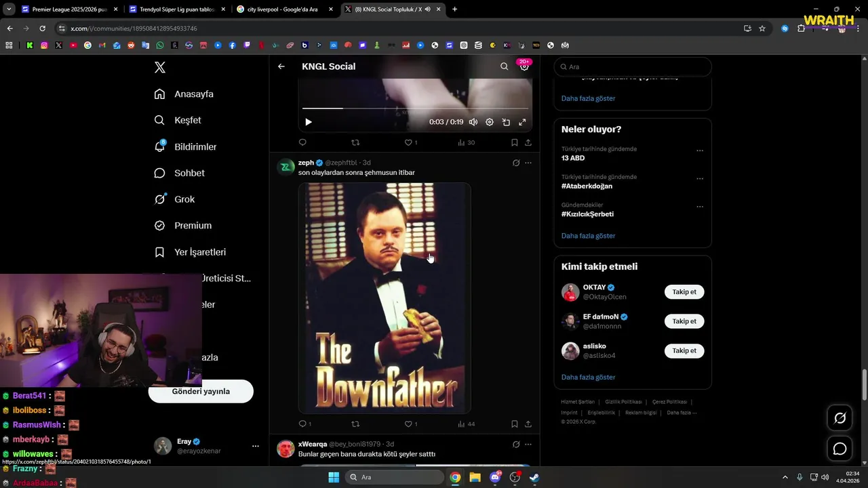Open options for #KızılcıkŞerbeti trend
Screen dimensions: 868x488
(x=700, y=207)
